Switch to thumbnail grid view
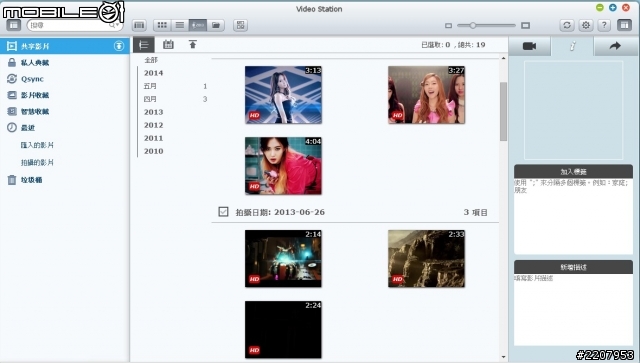 [162, 25]
